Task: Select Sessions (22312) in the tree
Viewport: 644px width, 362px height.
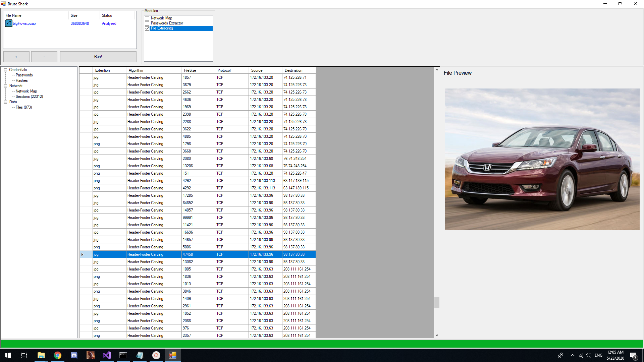Action: [x=29, y=97]
